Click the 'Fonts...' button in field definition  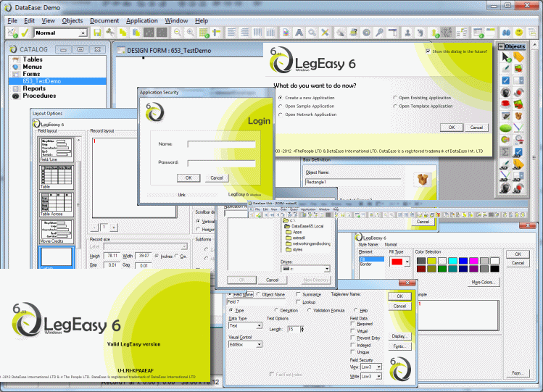pyautogui.click(x=399, y=346)
